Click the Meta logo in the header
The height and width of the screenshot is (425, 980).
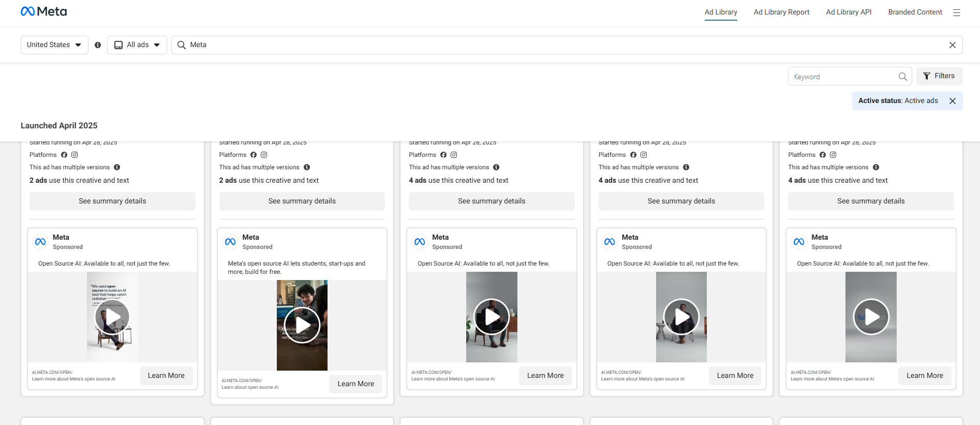[x=44, y=11]
